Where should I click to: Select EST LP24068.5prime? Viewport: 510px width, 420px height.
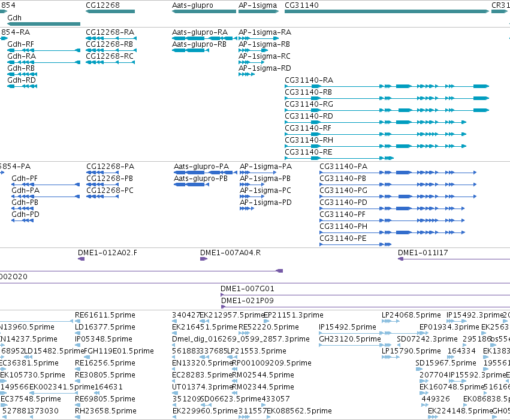click(411, 315)
